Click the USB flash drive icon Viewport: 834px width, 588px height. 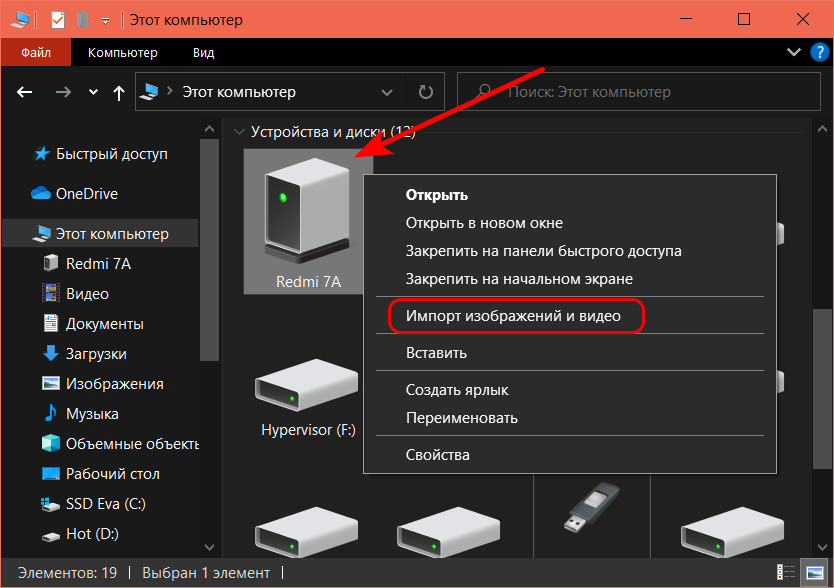(591, 505)
